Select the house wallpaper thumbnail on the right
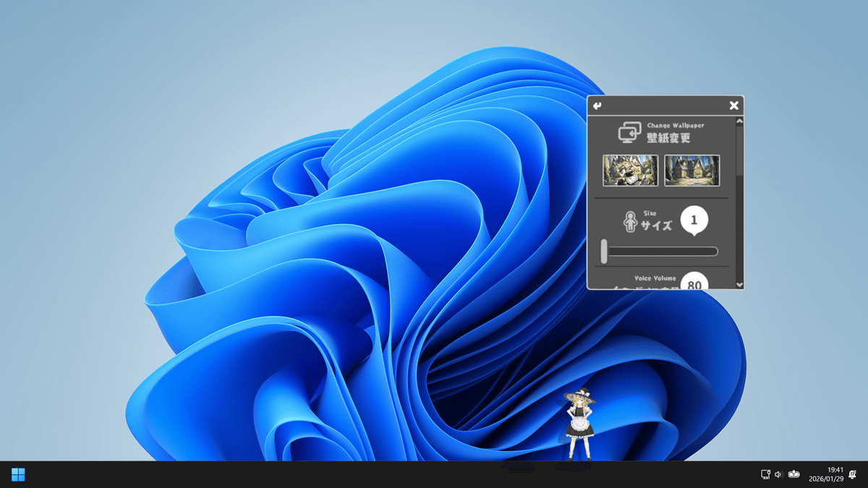 tap(692, 171)
